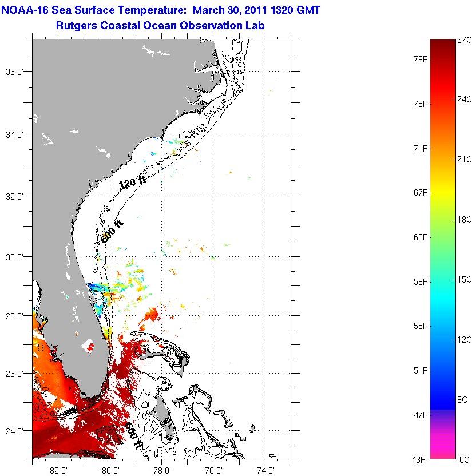Click the 51F label on color scale
This screenshot has height=476, width=472.
point(420,371)
